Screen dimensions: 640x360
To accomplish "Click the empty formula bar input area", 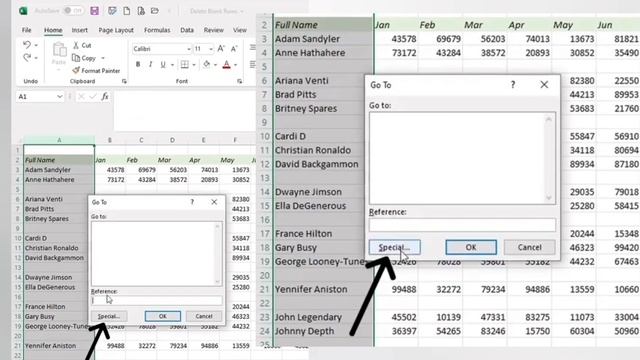I will point(184,110).
